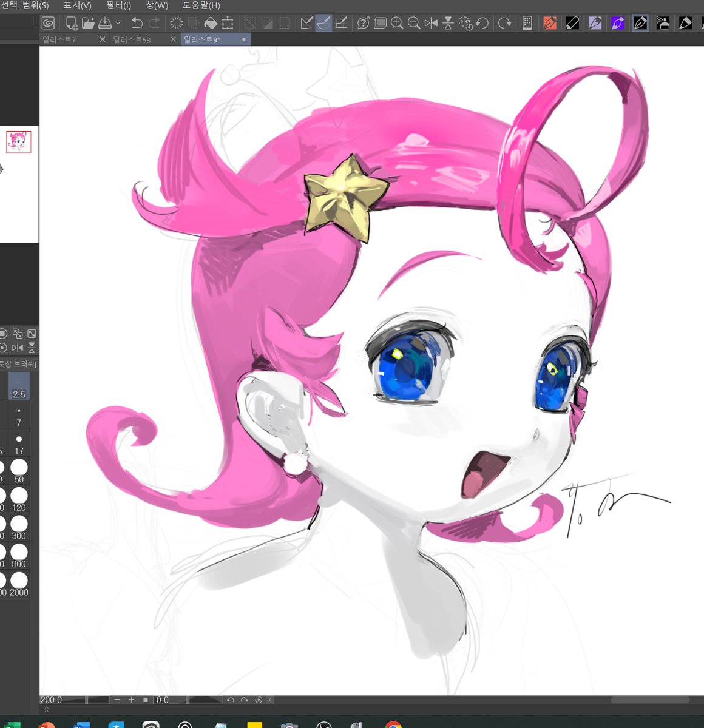The image size is (704, 728).
Task: Click the Reset rotation icon in toolbar
Action: (x=465, y=23)
